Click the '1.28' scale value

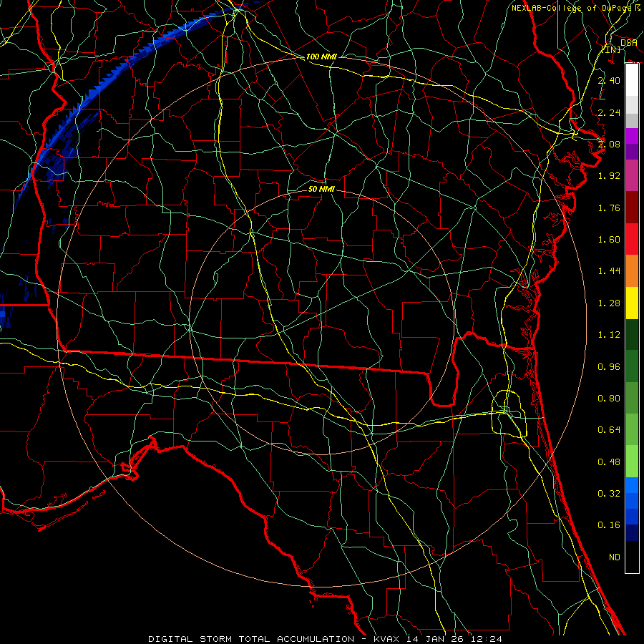(x=609, y=303)
